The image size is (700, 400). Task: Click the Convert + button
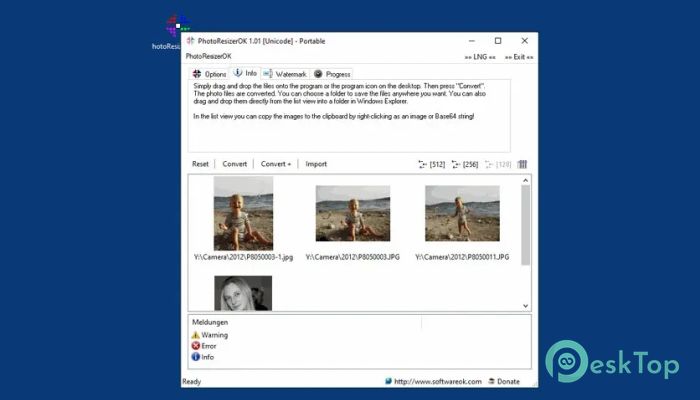point(275,164)
